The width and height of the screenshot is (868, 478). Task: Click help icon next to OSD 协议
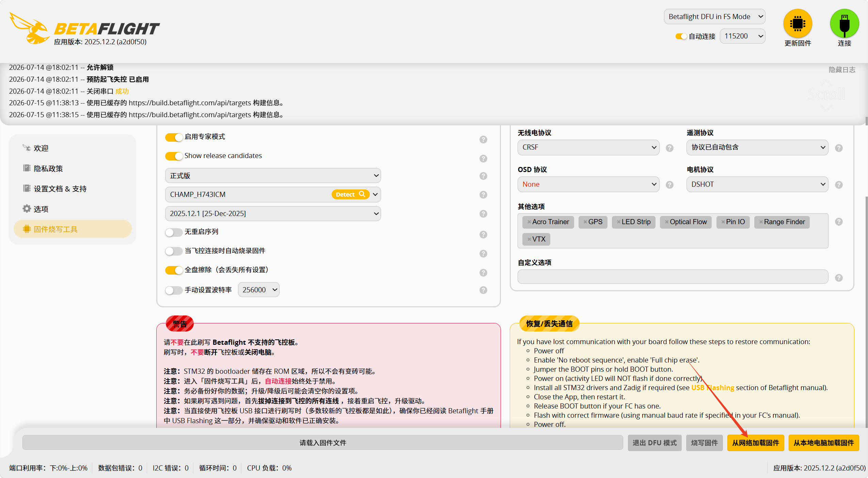tap(669, 184)
